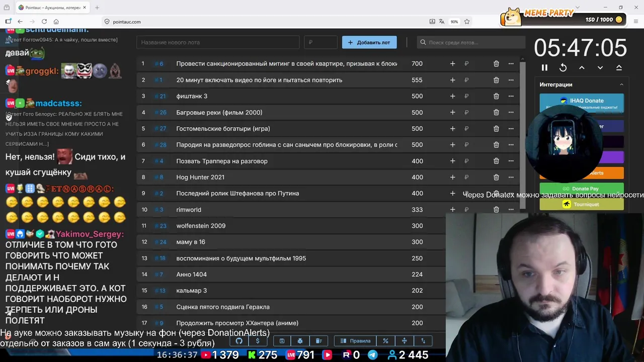Open more options for йога video lot

pos(511,80)
